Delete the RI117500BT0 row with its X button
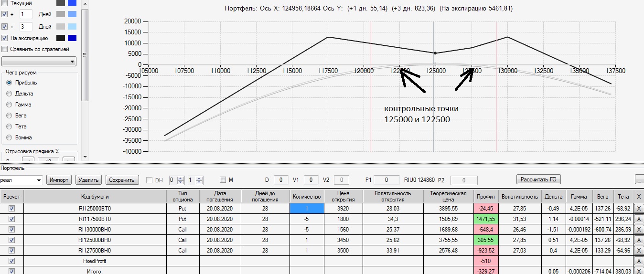Viewport: 644px width, 274px height. (639, 219)
